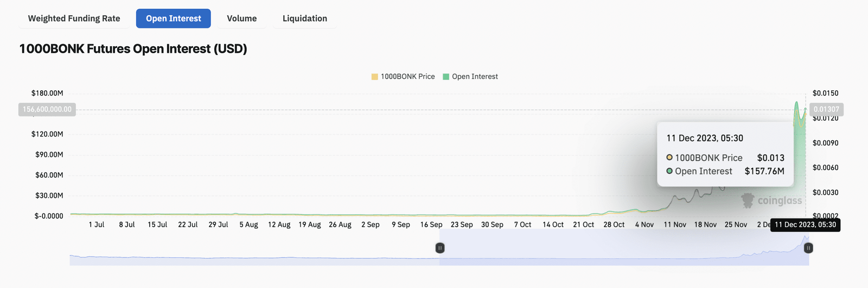Toggle the Open Interest legend series
This screenshot has width=868, height=288.
coord(470,77)
